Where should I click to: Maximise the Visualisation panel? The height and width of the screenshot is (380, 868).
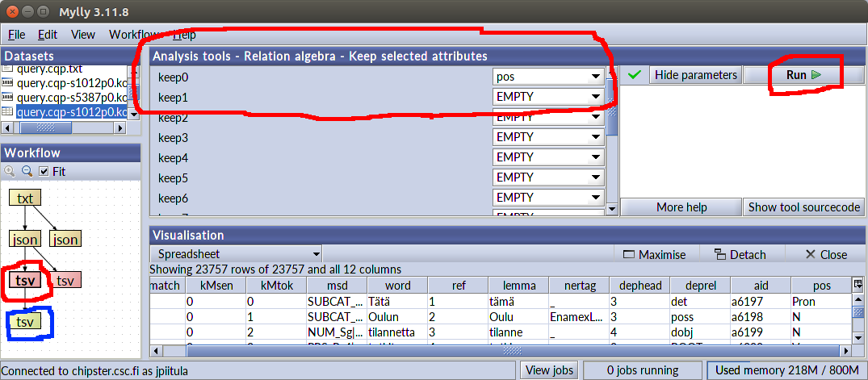tap(654, 254)
